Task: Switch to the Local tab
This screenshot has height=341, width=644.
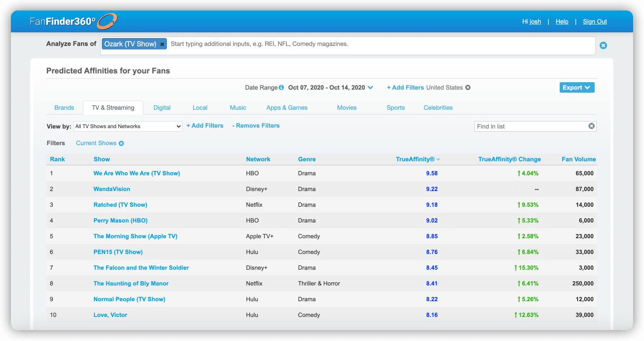Action: point(200,108)
